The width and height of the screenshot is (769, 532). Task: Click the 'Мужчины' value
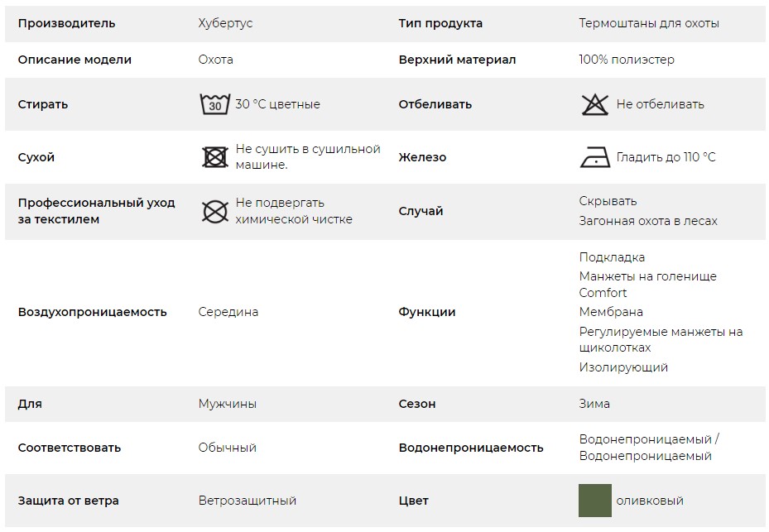click(x=227, y=404)
